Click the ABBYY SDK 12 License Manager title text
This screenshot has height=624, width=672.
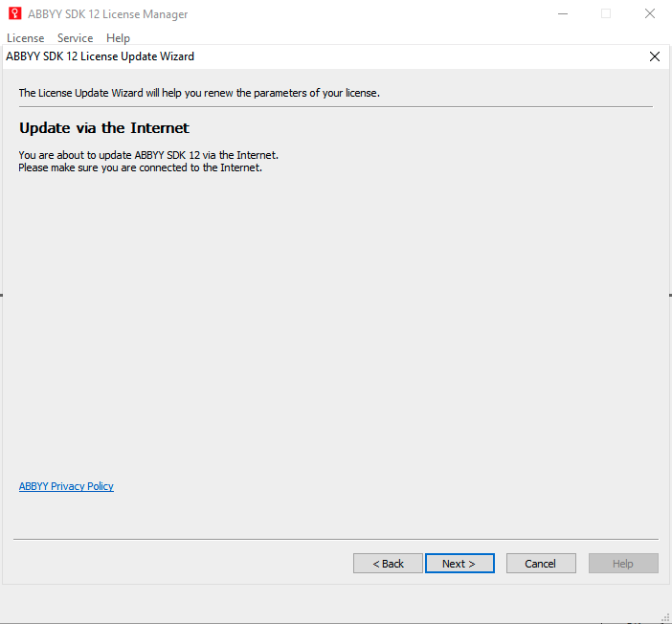108,14
